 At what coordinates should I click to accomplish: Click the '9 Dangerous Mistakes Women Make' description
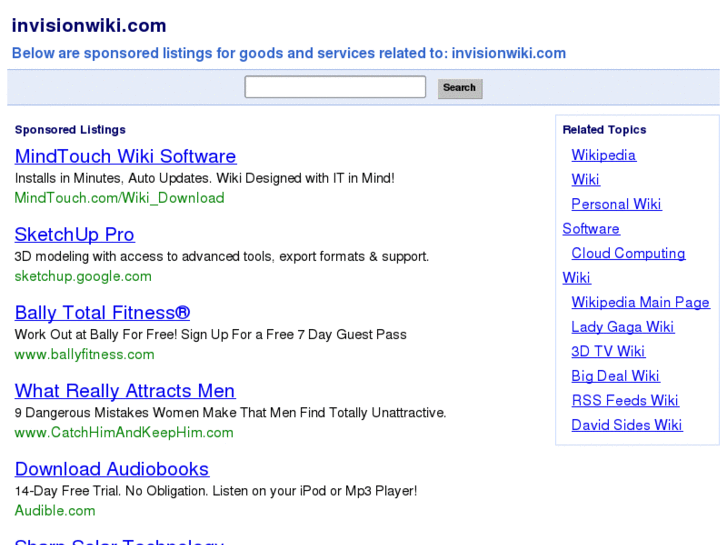[230, 413]
